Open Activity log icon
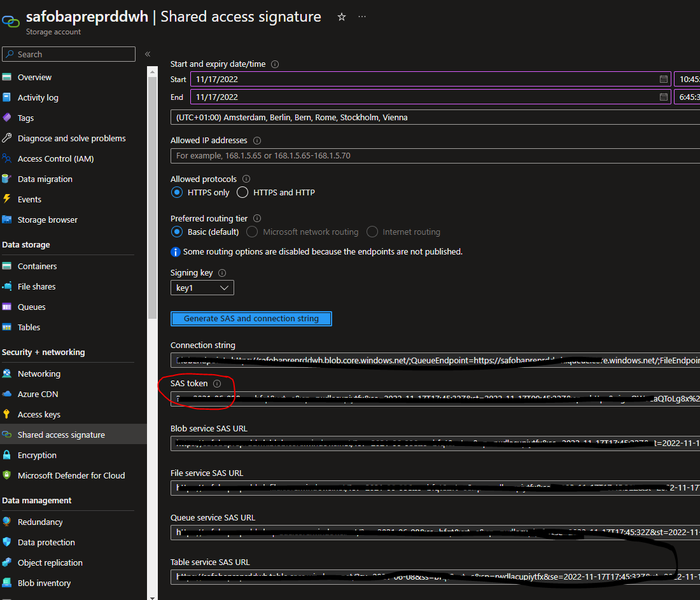This screenshot has height=600, width=700. coord(7,97)
